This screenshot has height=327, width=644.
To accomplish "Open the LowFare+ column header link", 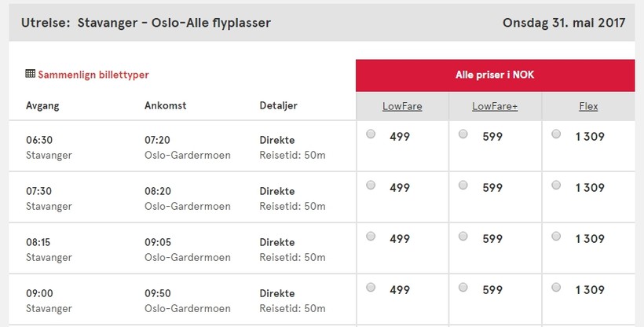I will click(495, 106).
